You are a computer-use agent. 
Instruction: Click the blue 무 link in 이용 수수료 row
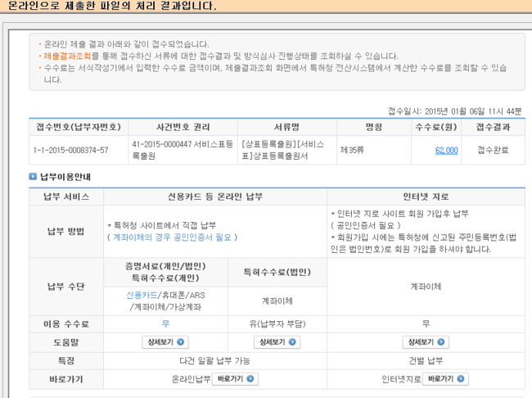tap(165, 324)
